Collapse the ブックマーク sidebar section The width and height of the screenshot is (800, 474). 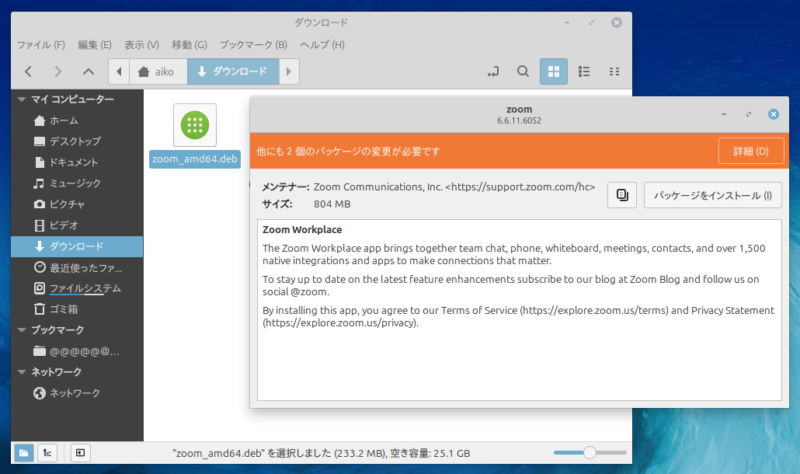pos(20,330)
